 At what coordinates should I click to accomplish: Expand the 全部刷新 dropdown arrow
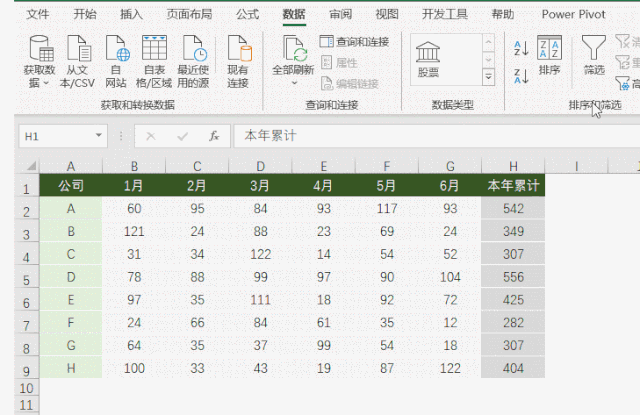click(x=293, y=83)
